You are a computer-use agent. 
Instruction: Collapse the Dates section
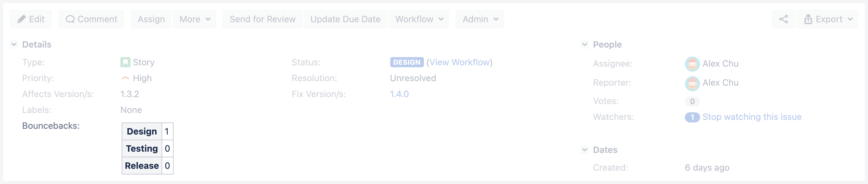[x=585, y=150]
